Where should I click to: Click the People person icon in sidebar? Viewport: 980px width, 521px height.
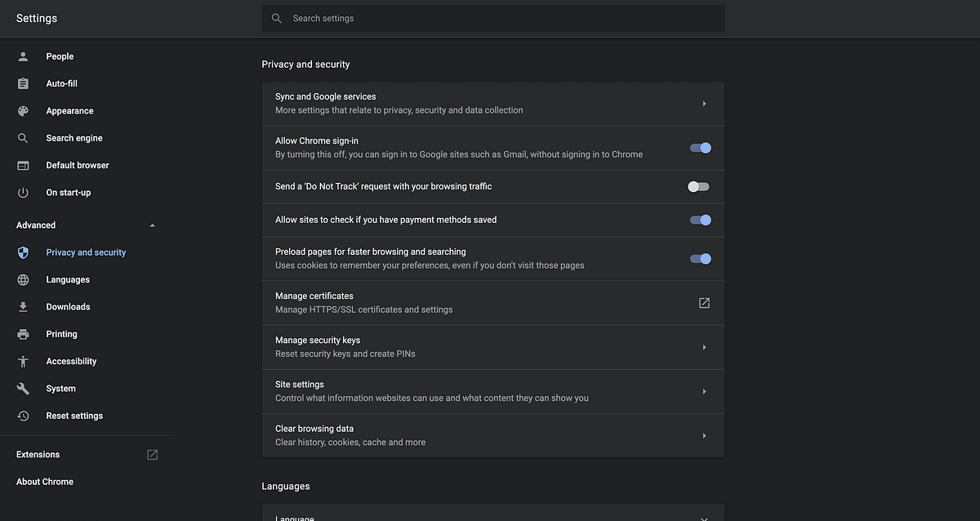tap(23, 56)
